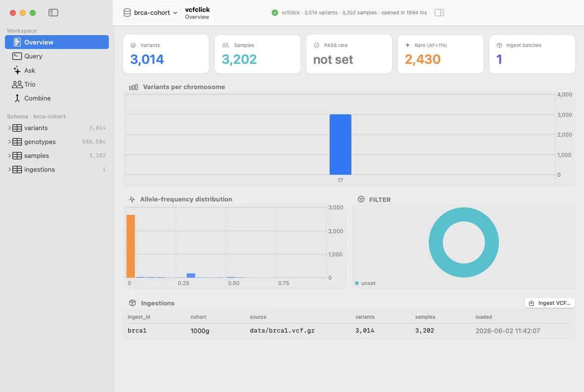Screen dimensions: 584x392
Task: Click the Rare (AF<1%) sparkle icon
Action: [x=407, y=46]
